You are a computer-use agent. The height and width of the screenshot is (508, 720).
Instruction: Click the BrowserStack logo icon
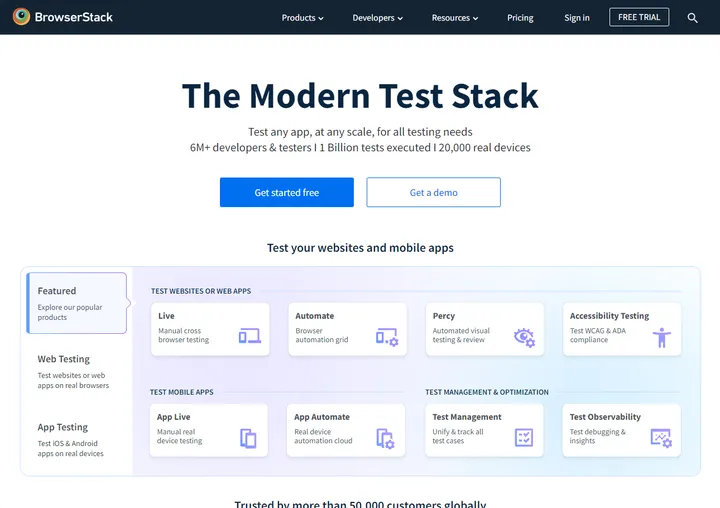[21, 17]
